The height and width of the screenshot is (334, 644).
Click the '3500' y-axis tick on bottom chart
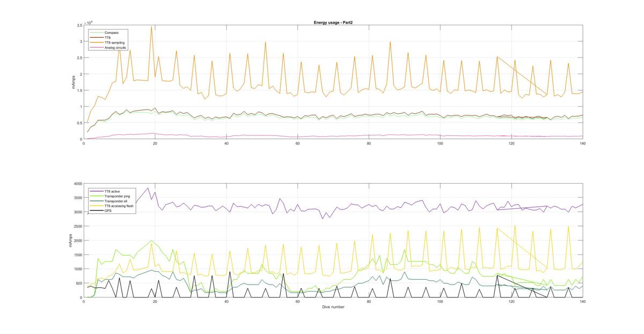tap(77, 198)
